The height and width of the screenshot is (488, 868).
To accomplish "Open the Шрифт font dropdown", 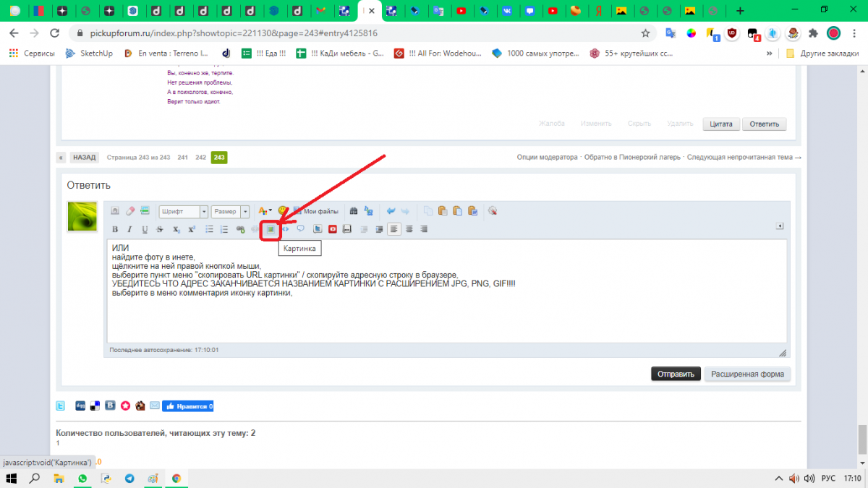I will (x=184, y=211).
